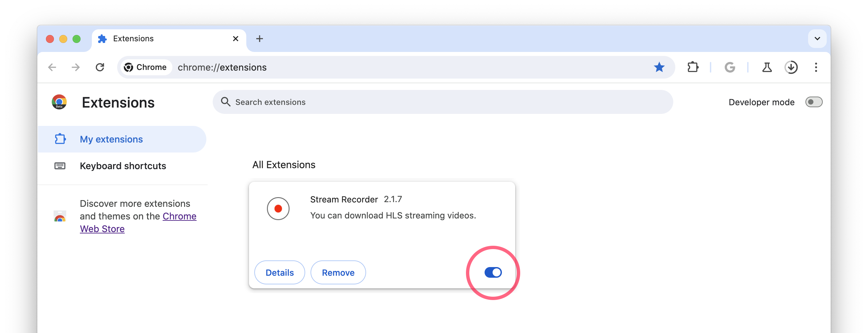
Task: Click the tab's puzzle piece favicon
Action: tap(102, 39)
